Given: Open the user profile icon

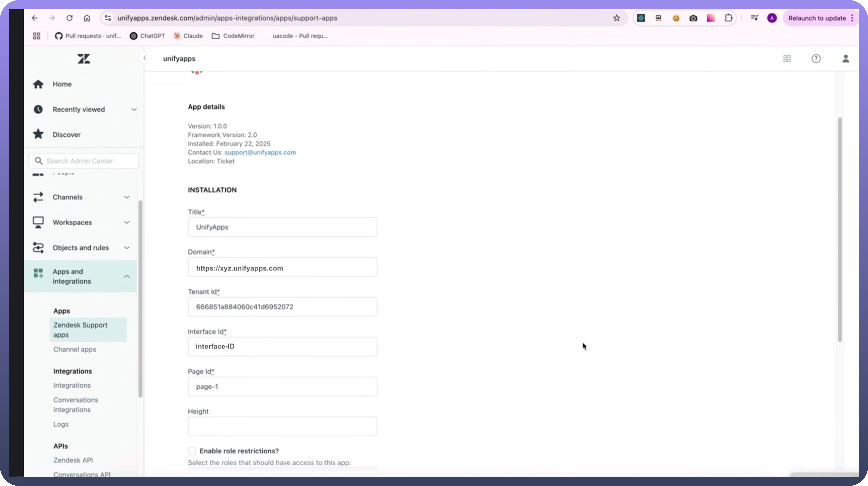Looking at the screenshot, I should tap(845, 59).
